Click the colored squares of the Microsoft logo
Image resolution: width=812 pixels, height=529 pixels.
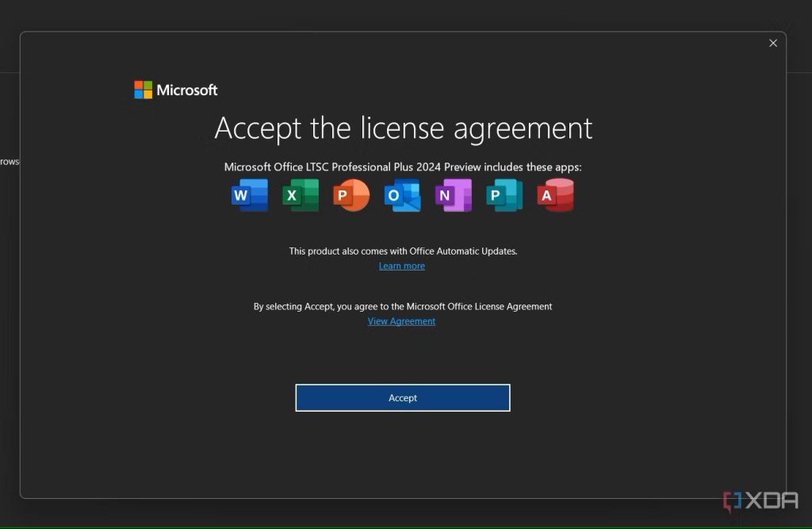click(143, 89)
